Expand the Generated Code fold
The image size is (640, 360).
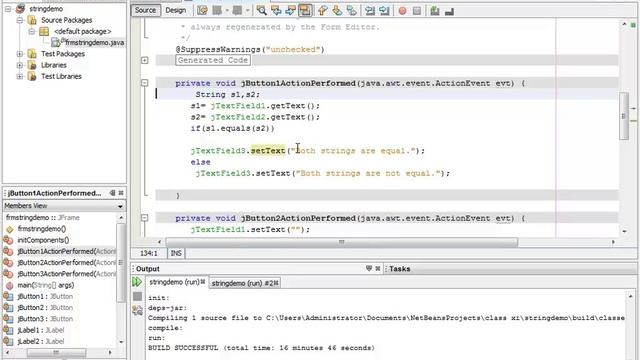[x=144, y=60]
